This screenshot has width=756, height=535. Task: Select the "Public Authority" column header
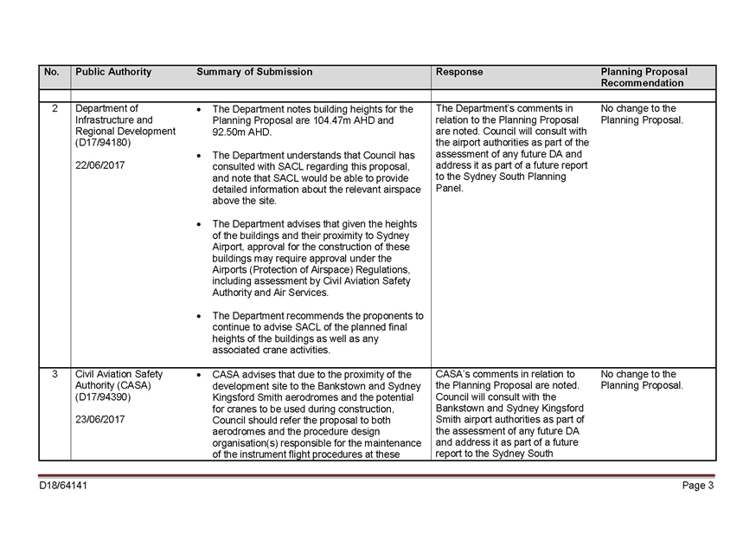(x=113, y=73)
